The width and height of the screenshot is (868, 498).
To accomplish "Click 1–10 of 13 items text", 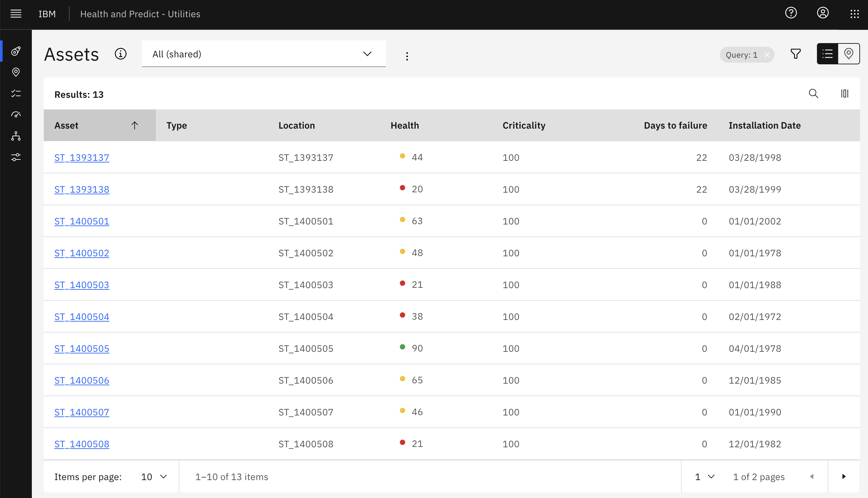I will (231, 476).
